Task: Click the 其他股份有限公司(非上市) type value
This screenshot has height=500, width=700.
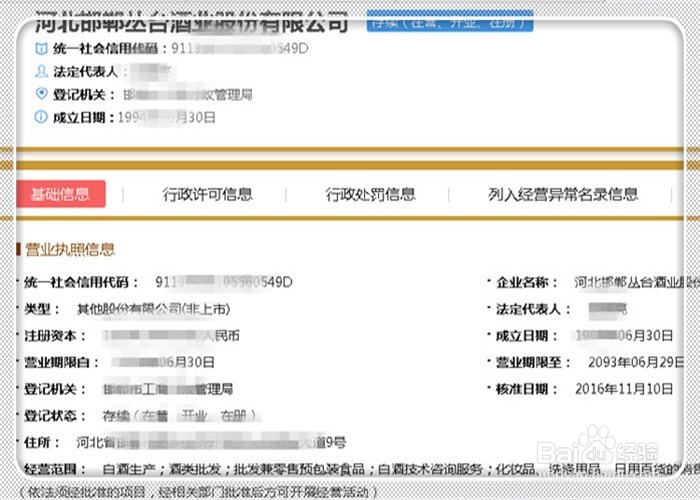Action: [x=154, y=309]
